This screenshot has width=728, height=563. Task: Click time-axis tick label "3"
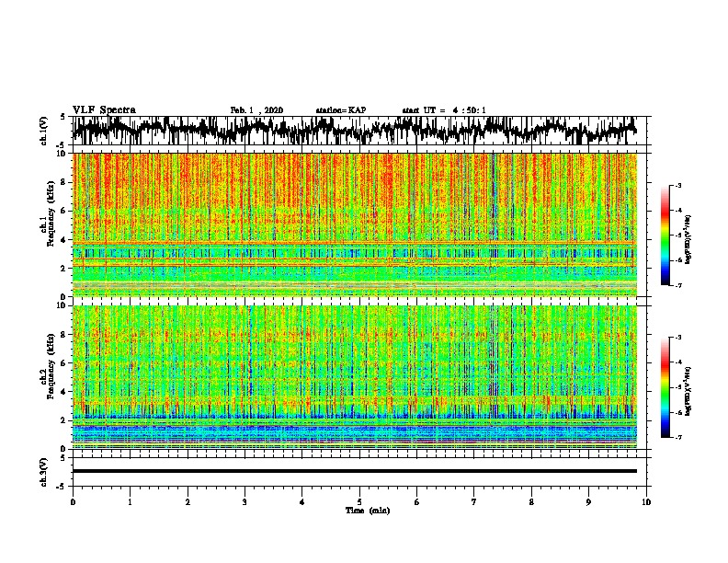(245, 502)
